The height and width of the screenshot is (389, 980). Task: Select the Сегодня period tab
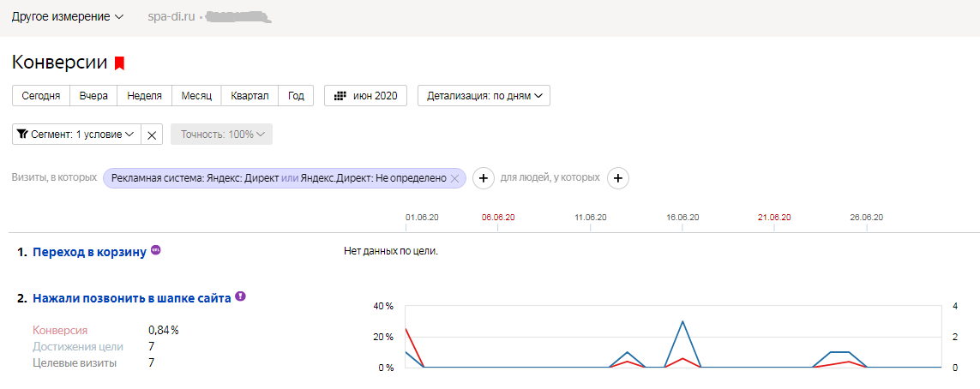(x=40, y=96)
